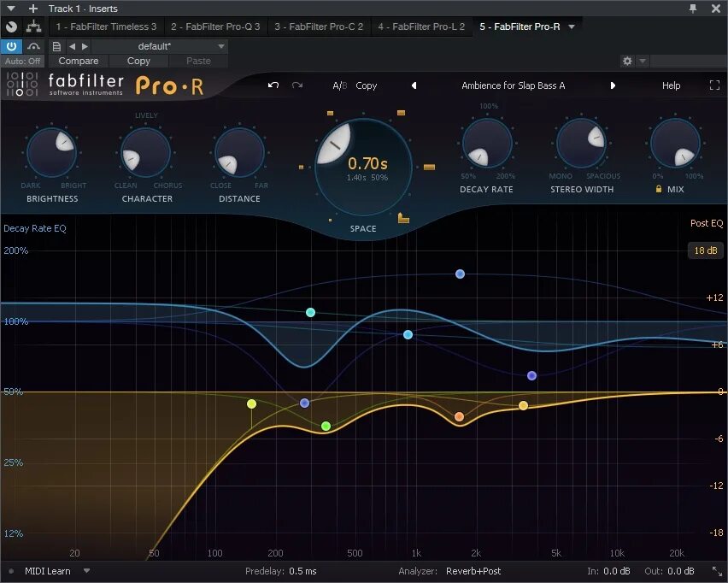Enter full screen mode via bracket icon

[x=714, y=85]
